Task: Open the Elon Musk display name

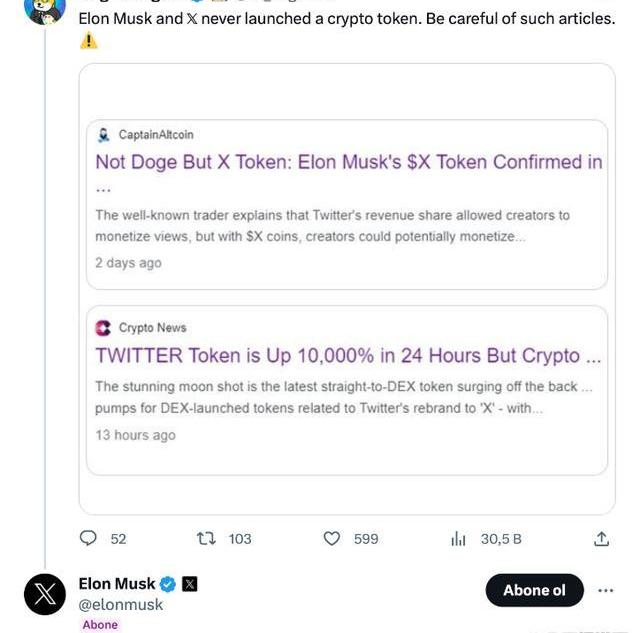Action: coord(117,584)
